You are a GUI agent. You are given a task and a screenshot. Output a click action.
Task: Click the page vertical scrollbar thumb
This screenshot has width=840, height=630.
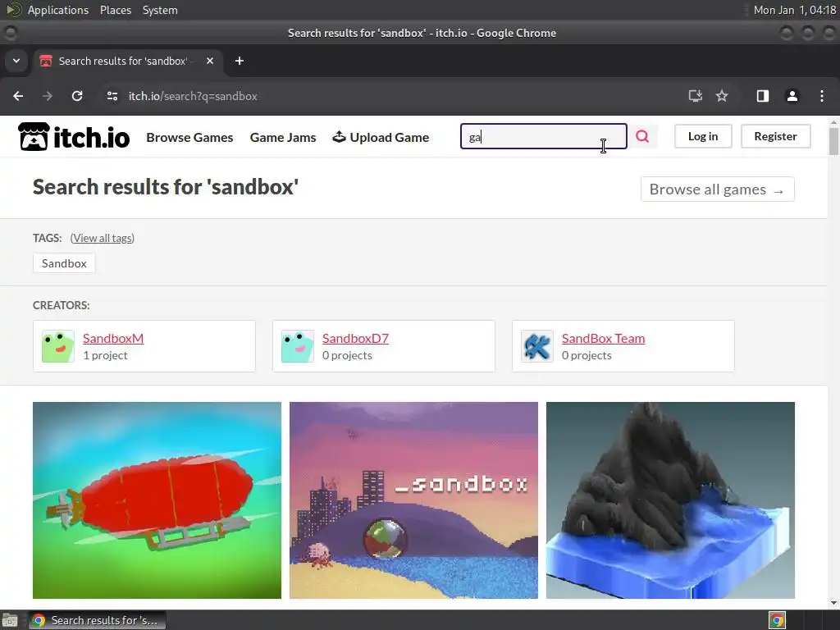point(833,140)
